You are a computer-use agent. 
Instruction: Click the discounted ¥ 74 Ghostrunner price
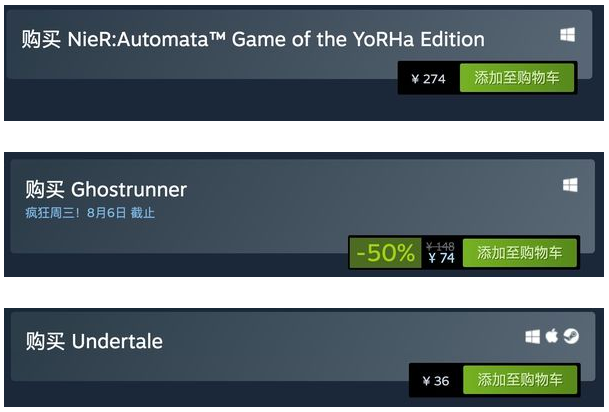(440, 259)
